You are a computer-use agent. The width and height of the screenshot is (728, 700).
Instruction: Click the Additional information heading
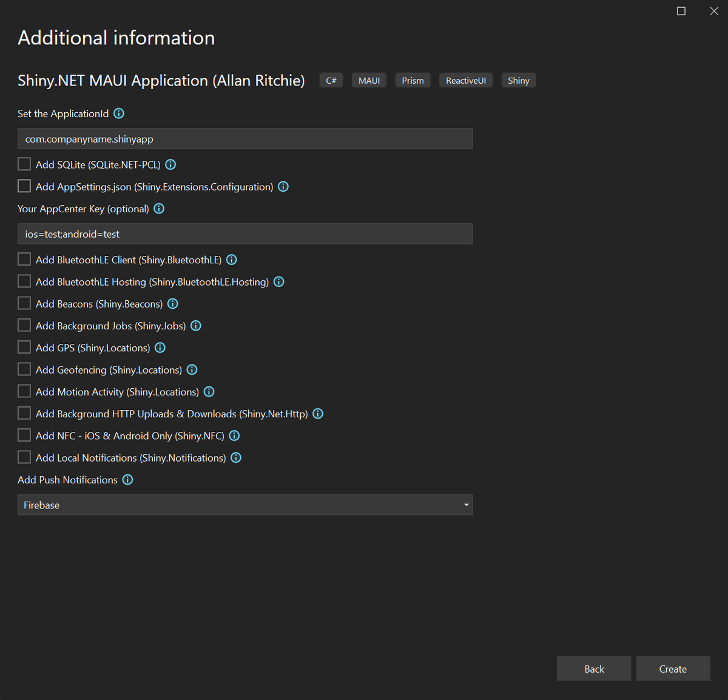click(116, 38)
